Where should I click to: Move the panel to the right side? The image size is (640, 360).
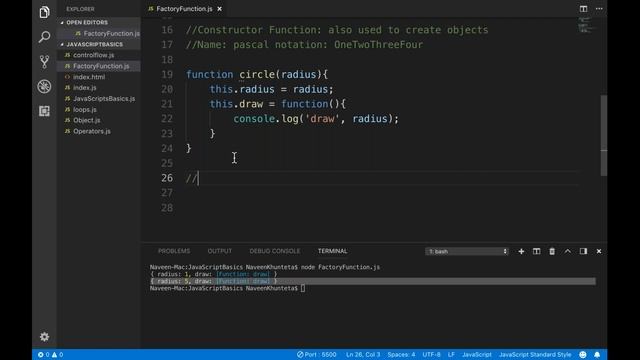coord(583,251)
